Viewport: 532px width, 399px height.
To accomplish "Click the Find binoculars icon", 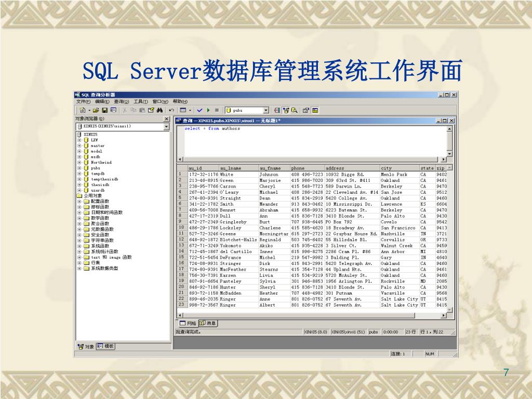I will coord(160,110).
